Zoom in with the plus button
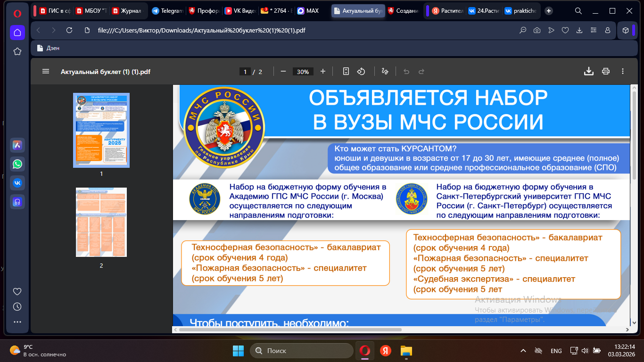This screenshot has width=644, height=362. coord(323,72)
